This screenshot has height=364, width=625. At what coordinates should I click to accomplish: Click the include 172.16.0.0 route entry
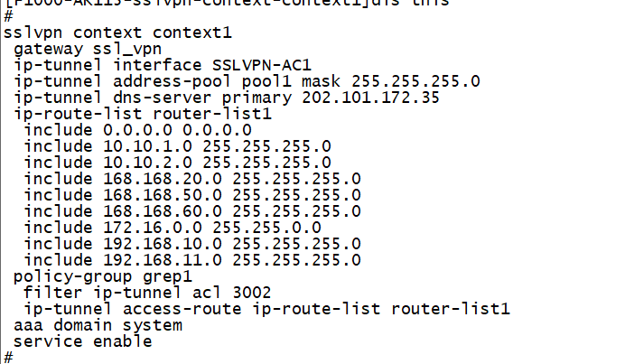(x=173, y=228)
